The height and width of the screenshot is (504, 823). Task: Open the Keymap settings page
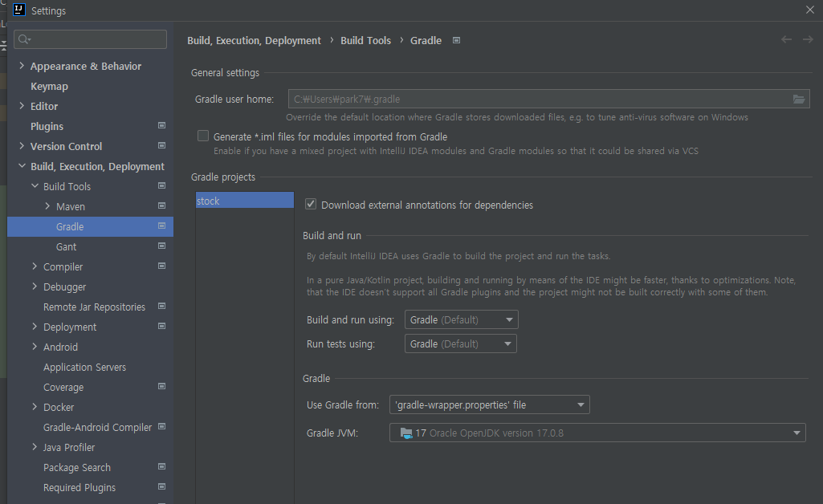(x=49, y=86)
